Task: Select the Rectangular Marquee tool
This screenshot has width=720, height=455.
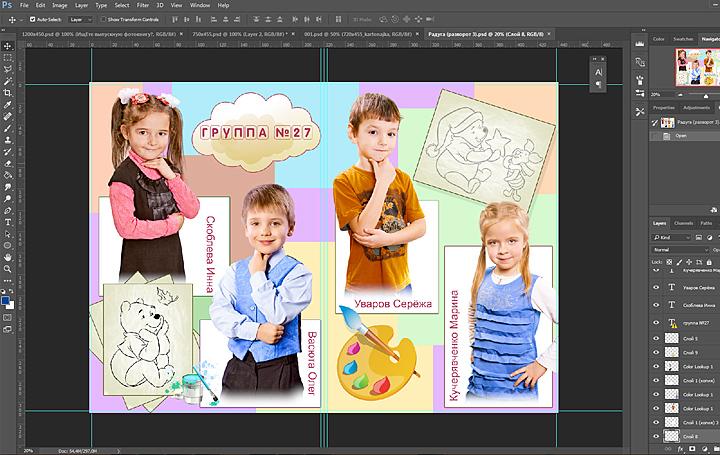Action: (7, 58)
